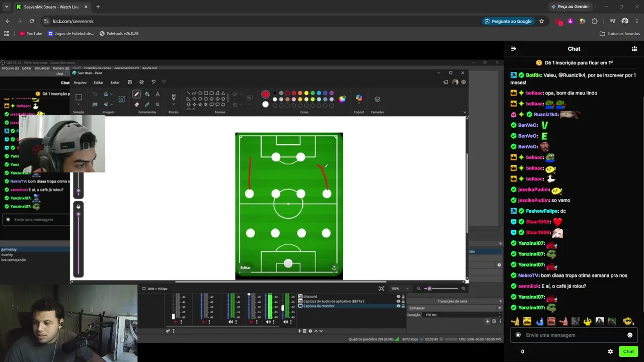Viewport: 644px width, 362px height.
Task: Select the Fill bucket tool in Paint
Action: point(147,94)
